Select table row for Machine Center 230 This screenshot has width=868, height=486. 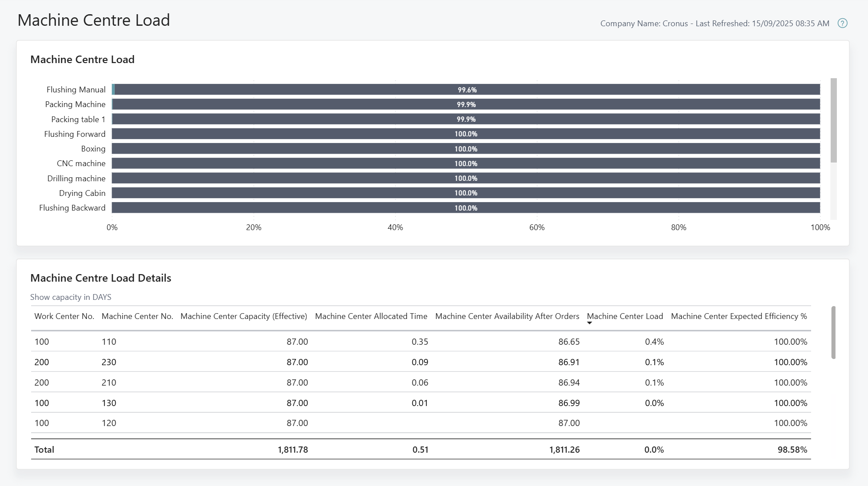point(108,362)
